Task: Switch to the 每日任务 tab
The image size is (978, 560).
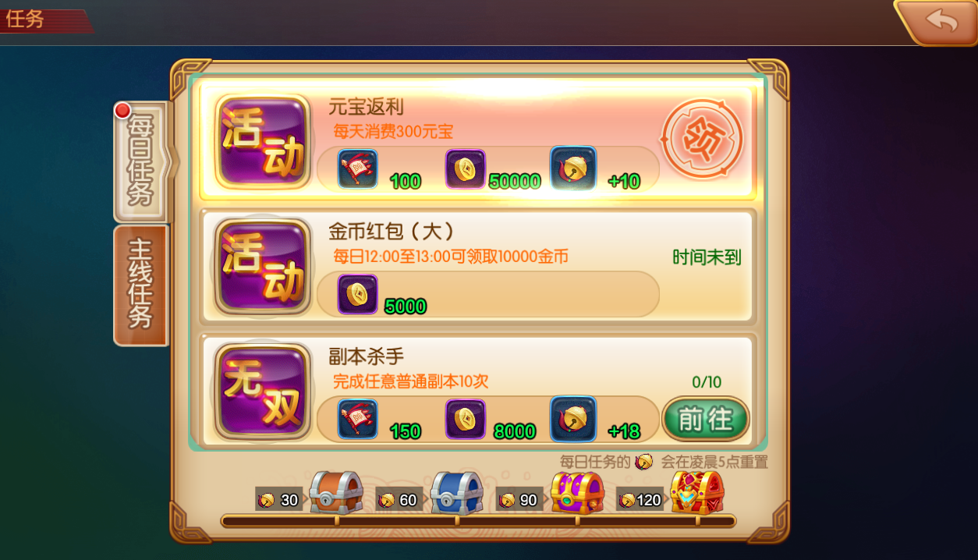Action: click(141, 162)
